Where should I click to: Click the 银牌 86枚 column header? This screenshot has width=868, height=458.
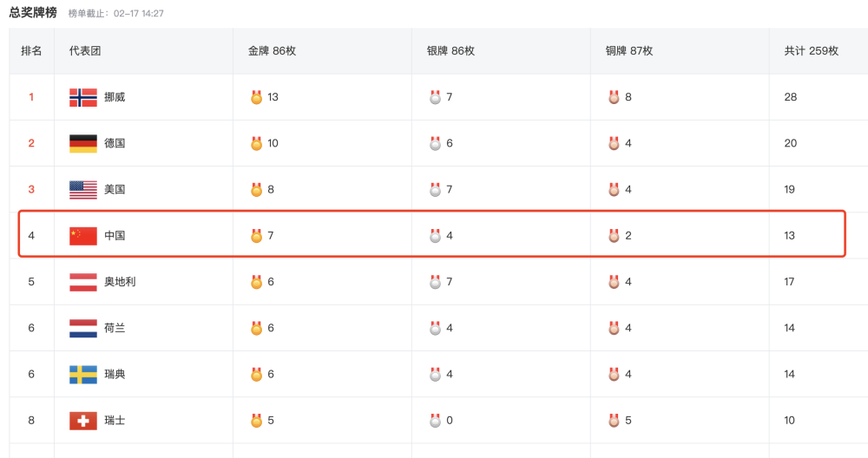tap(450, 51)
